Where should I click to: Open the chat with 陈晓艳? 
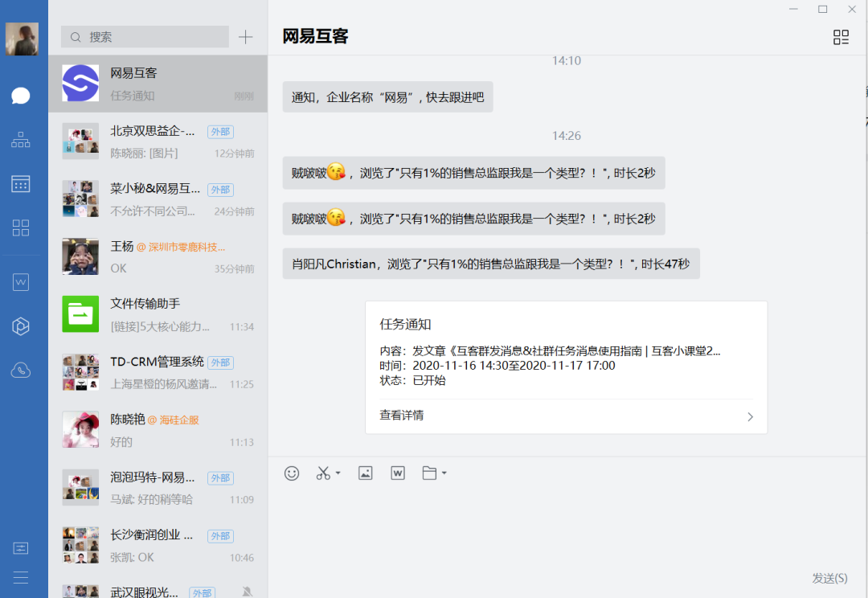click(x=158, y=430)
